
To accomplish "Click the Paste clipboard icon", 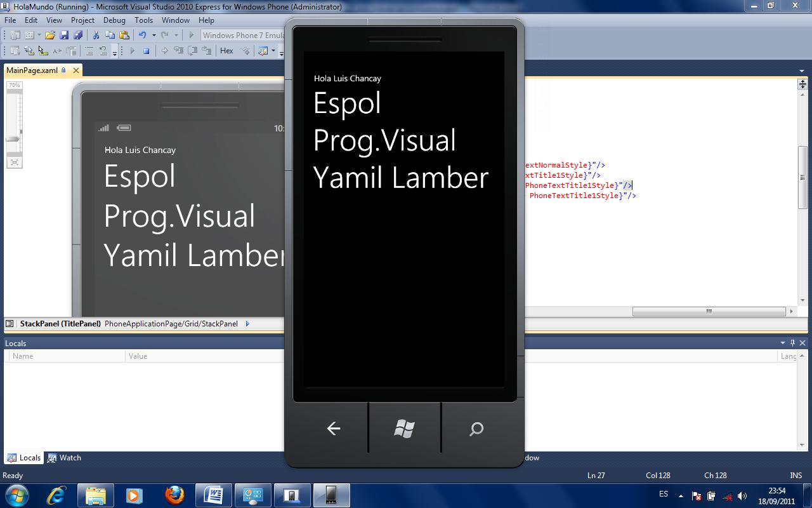I will [x=124, y=36].
